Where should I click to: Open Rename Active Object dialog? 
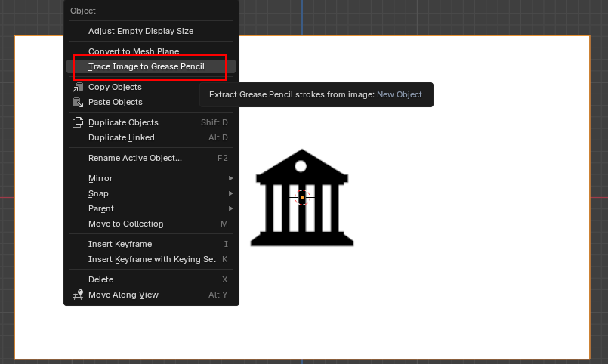click(134, 158)
